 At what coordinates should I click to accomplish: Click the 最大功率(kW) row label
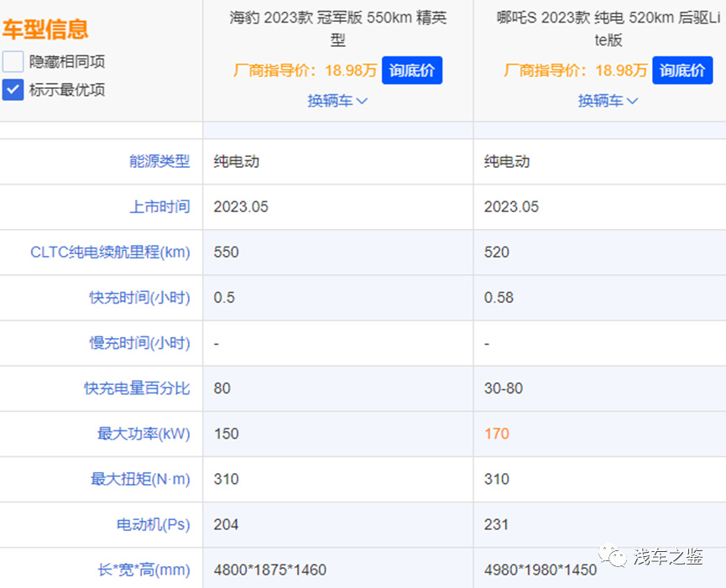tap(144, 434)
